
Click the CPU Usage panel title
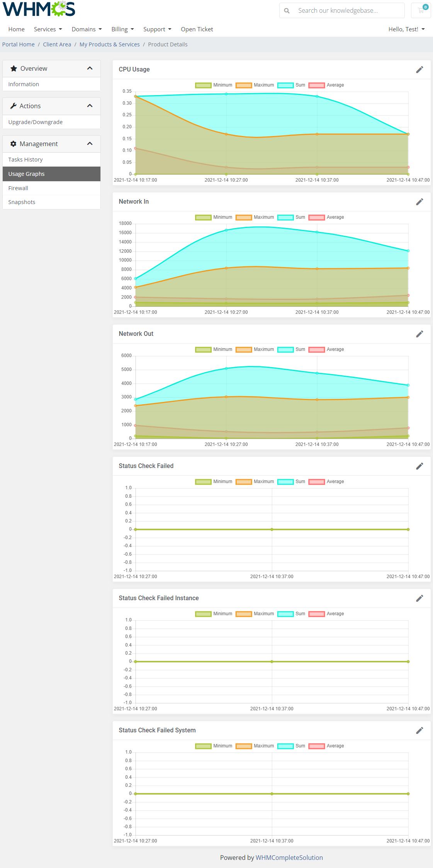pos(134,70)
